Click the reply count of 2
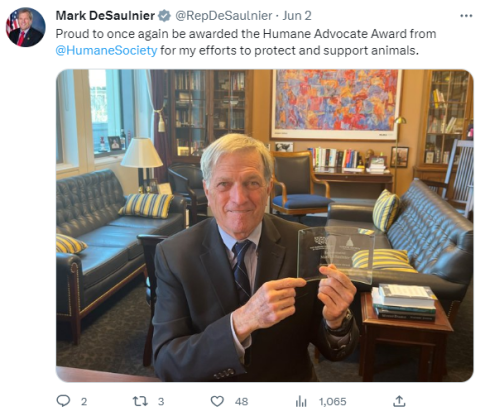 84,401
